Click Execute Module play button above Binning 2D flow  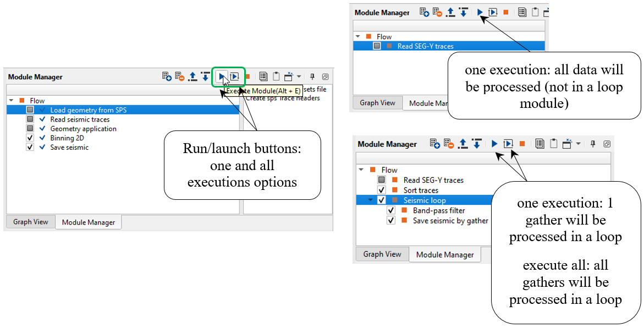click(x=222, y=77)
